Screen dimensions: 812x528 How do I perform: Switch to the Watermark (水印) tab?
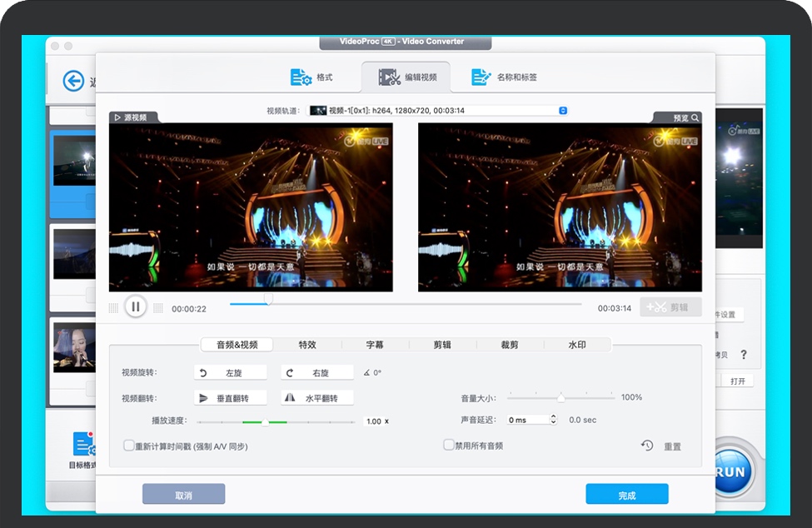[x=577, y=345]
